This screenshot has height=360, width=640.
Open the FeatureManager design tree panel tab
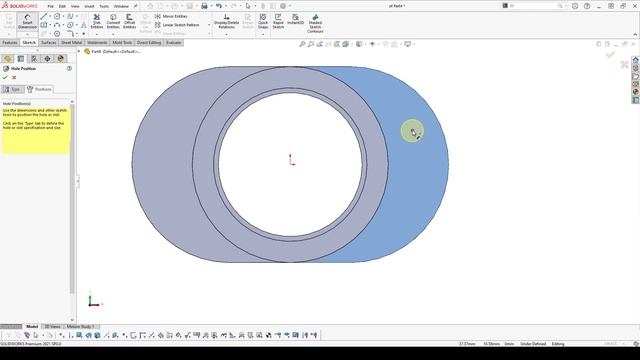(7, 59)
